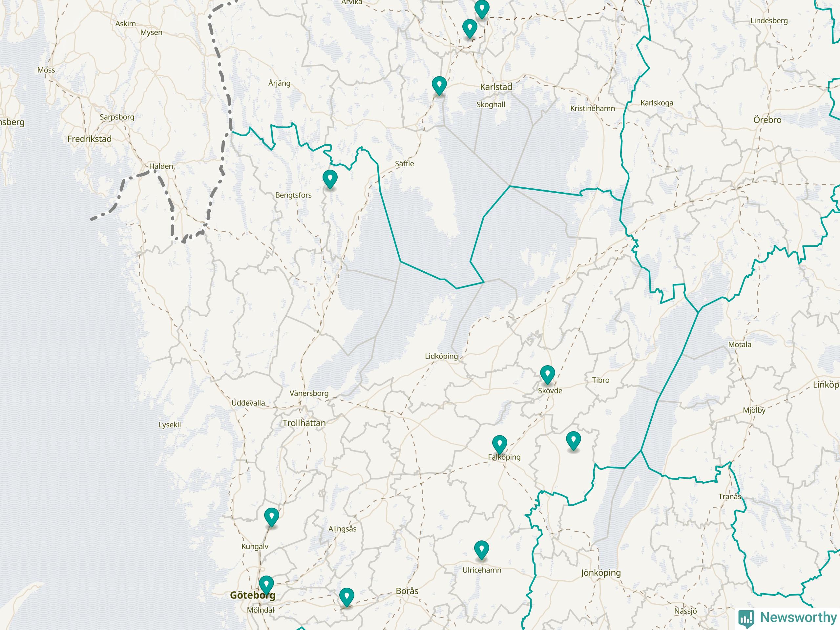Click the Tibro label
Image resolution: width=840 pixels, height=630 pixels.
600,380
